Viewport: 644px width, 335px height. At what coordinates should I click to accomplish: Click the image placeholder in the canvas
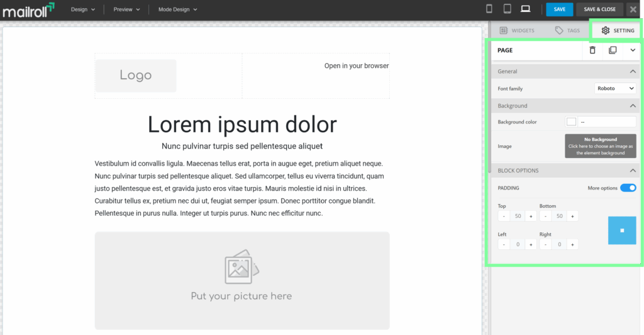point(241,280)
